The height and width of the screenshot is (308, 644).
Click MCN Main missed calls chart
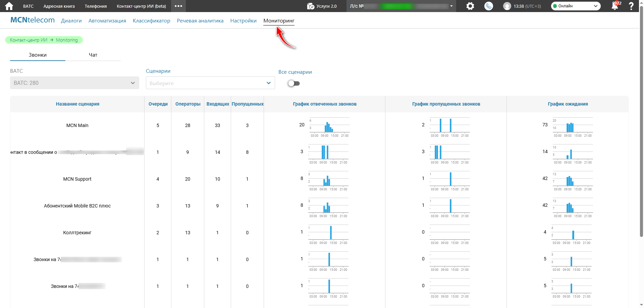pyautogui.click(x=450, y=127)
